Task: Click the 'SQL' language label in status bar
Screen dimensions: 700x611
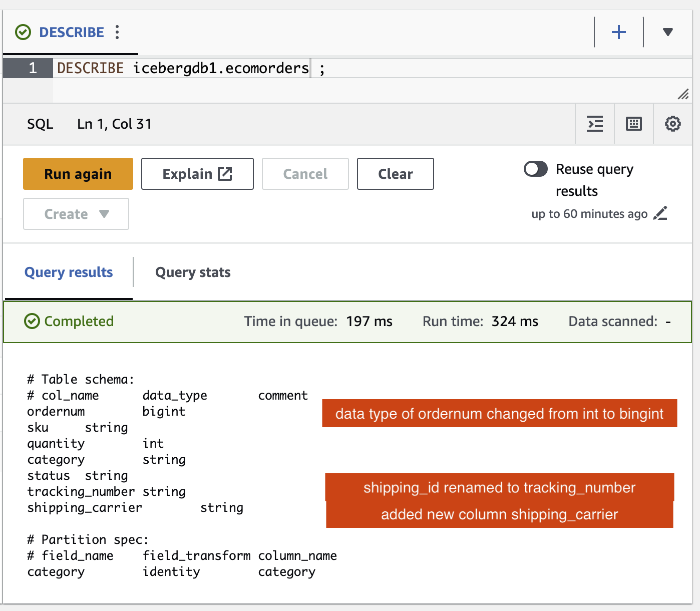Action: [x=40, y=124]
